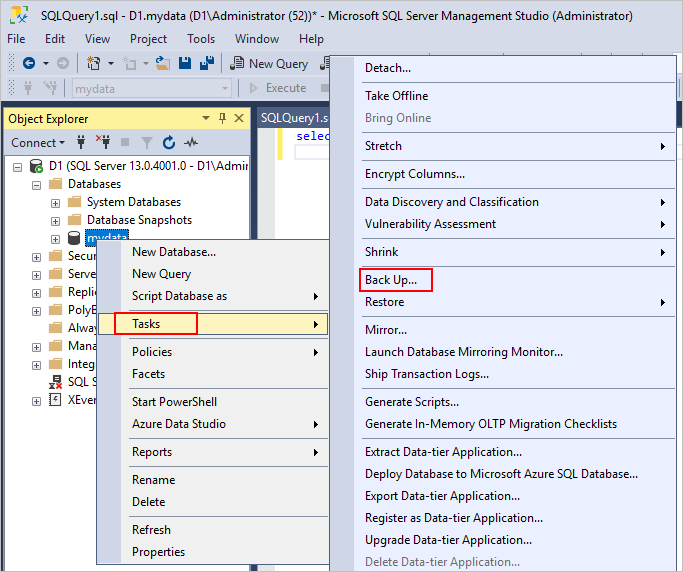Image resolution: width=683 pixels, height=572 pixels.
Task: Click the Connect plug icon in SQL toolbar
Action: click(x=28, y=88)
